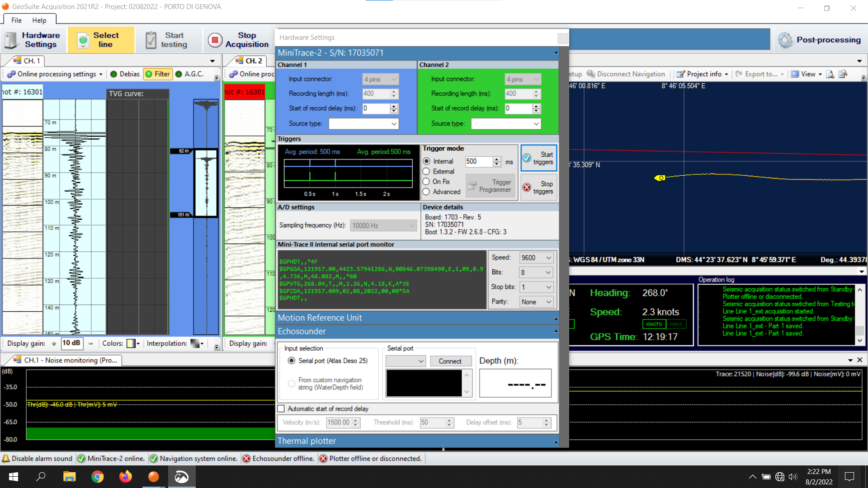Open Channel 1 Source type dropdown

[363, 124]
